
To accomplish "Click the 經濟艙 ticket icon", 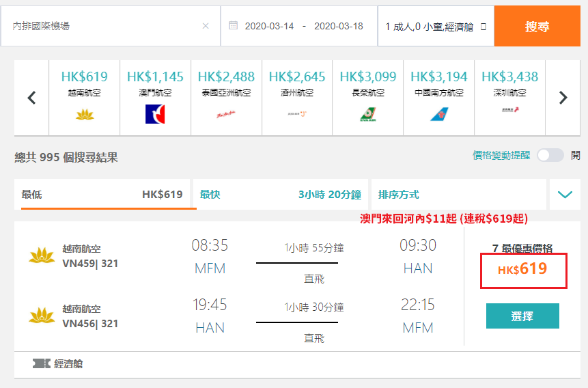I will point(42,363).
